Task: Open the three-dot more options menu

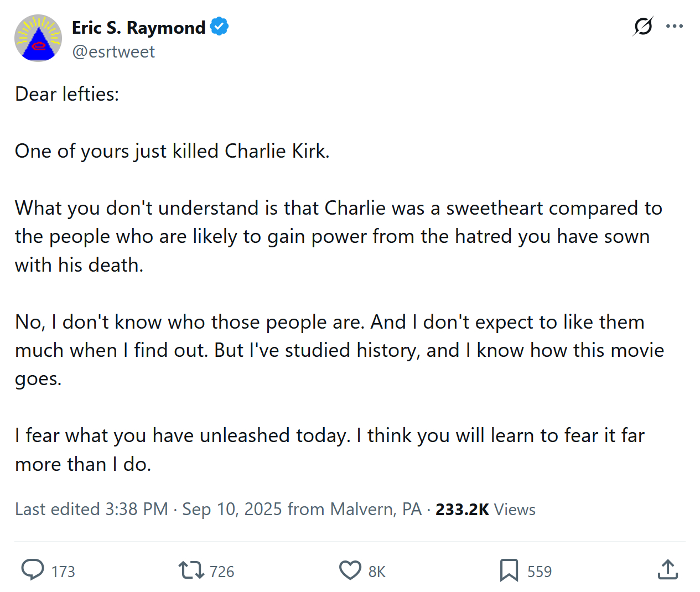Action: [675, 26]
